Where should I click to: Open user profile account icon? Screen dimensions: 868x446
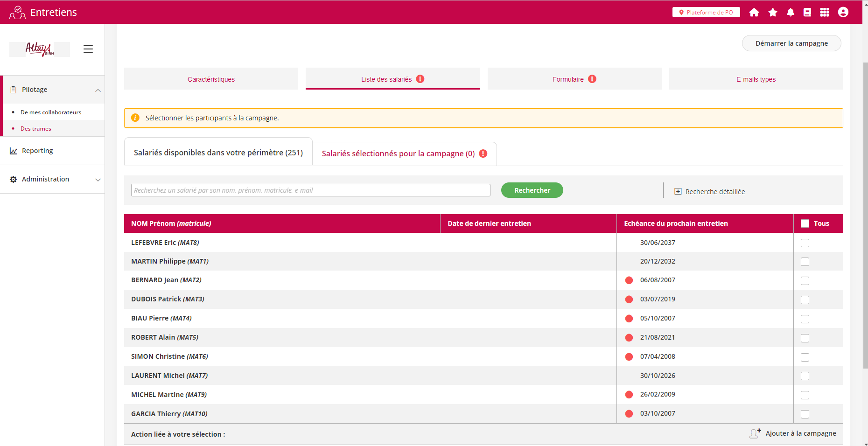[x=843, y=13]
